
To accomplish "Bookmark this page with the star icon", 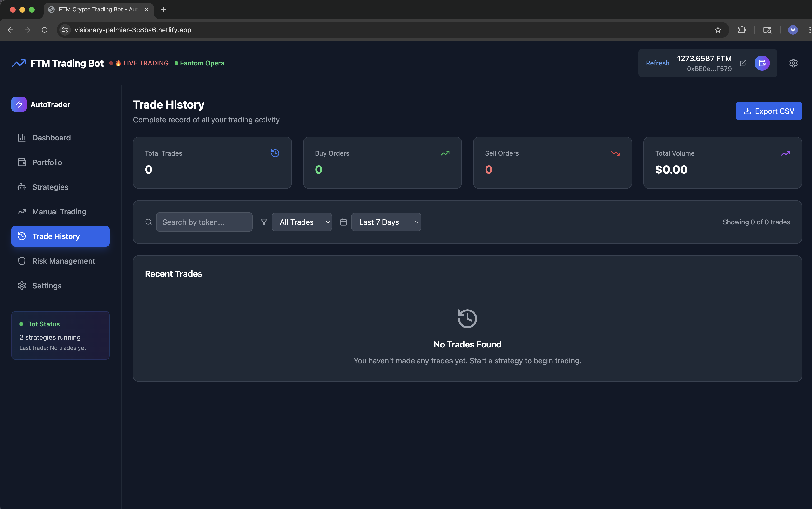I will [718, 30].
